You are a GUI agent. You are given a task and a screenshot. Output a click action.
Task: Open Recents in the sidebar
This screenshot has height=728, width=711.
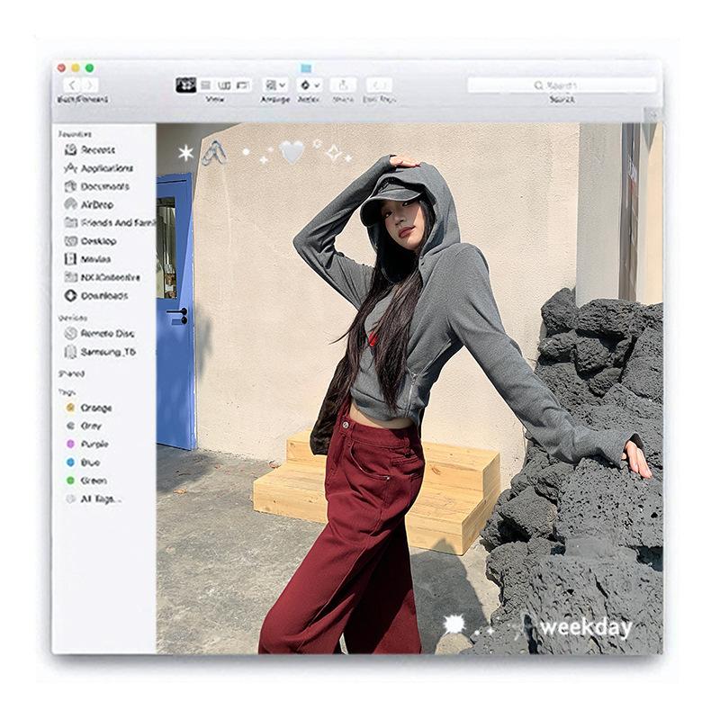[90, 149]
